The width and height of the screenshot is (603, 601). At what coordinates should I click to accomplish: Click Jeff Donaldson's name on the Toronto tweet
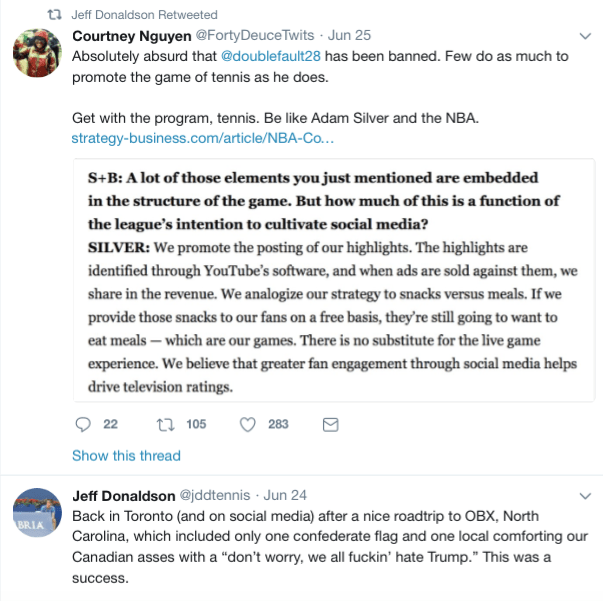pos(121,495)
